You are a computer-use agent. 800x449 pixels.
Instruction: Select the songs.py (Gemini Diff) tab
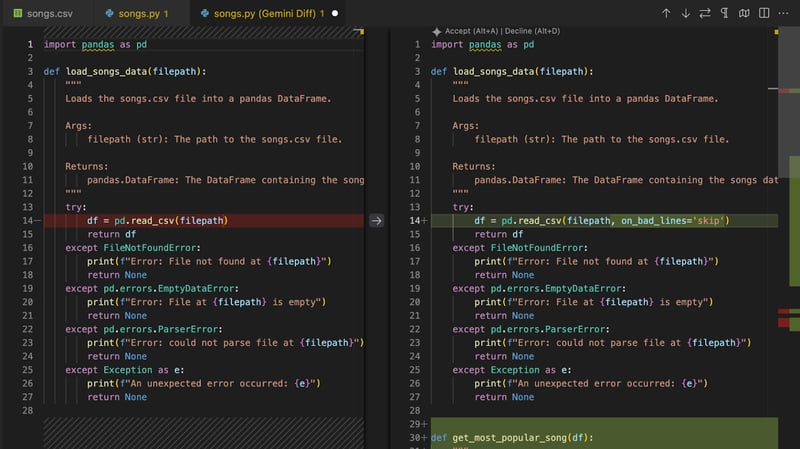pos(264,13)
